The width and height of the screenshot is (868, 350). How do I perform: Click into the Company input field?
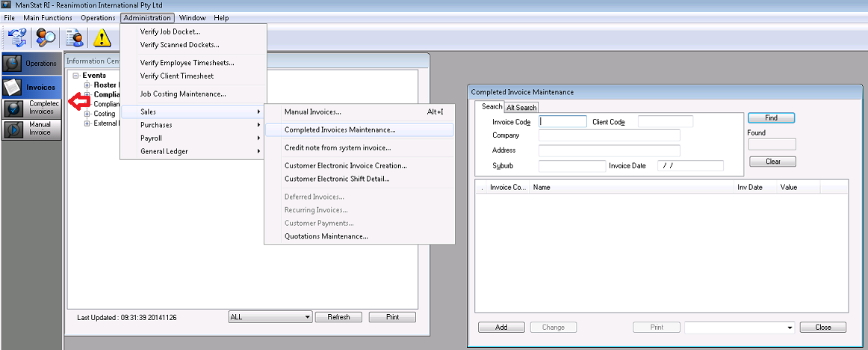coord(609,135)
